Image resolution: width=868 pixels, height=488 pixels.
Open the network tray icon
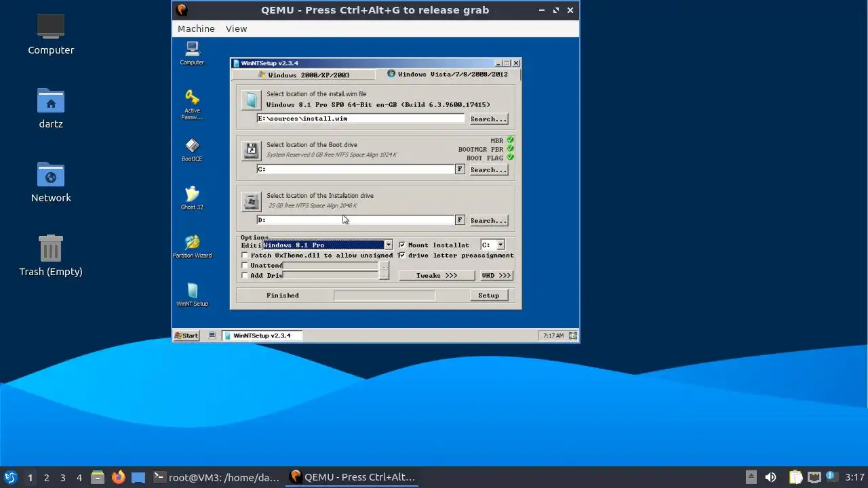tap(814, 477)
